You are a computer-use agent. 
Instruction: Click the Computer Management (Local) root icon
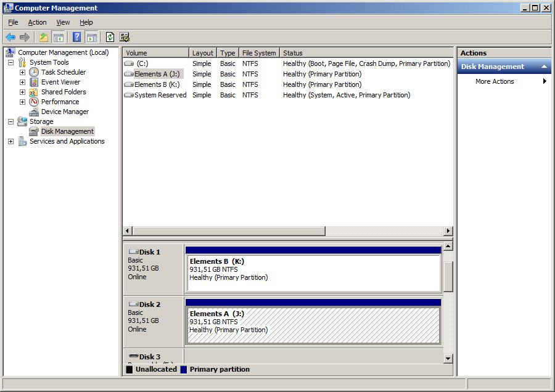(10, 52)
